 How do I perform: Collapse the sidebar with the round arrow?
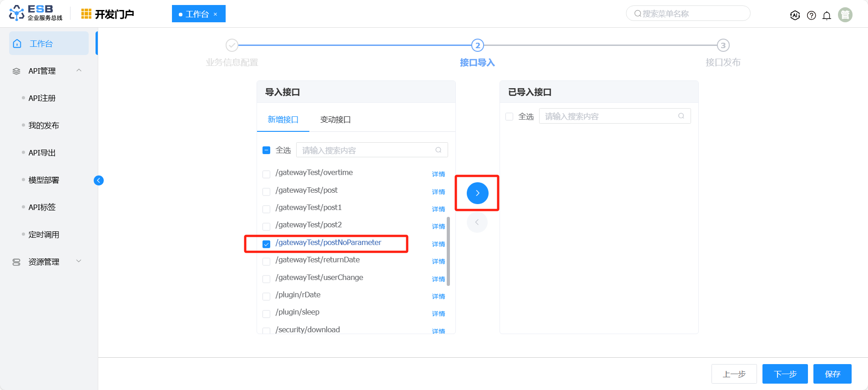(x=99, y=180)
